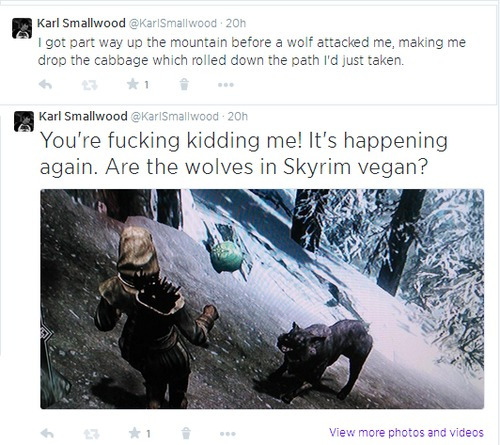Open more options on the first tweet
The height and width of the screenshot is (445, 500).
[x=226, y=85]
